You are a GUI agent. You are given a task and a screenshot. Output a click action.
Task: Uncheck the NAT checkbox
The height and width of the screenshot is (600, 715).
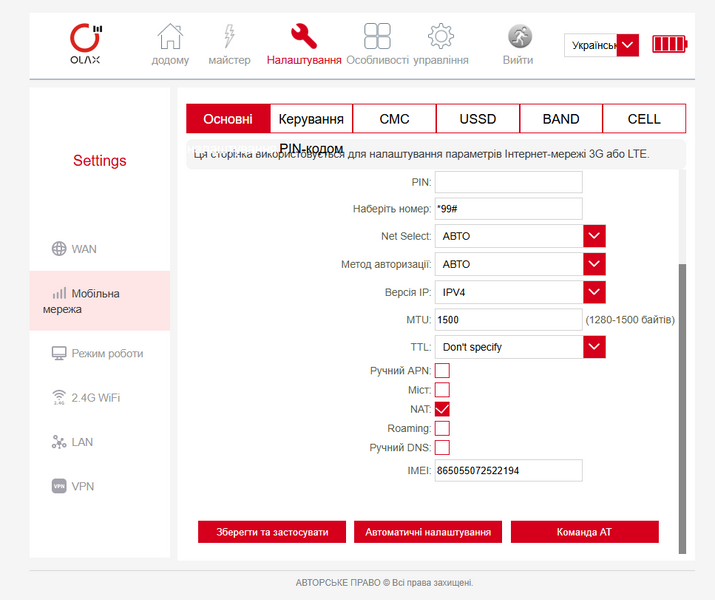(x=442, y=409)
